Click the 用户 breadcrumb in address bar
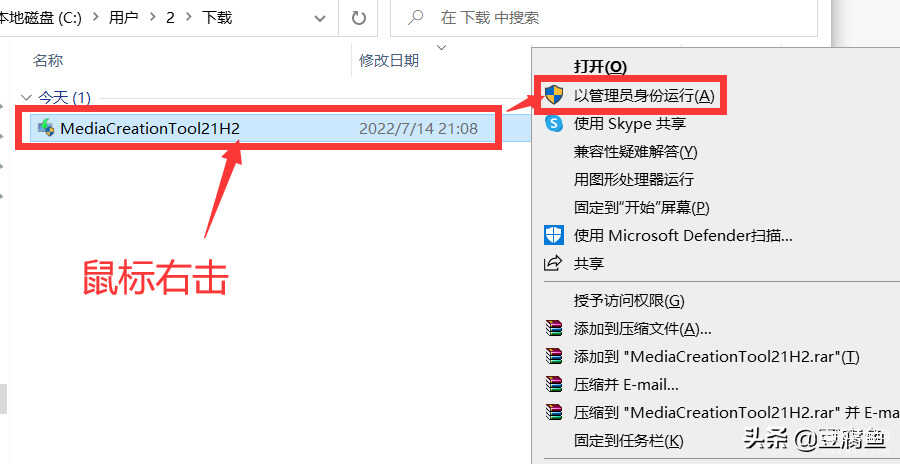The width and height of the screenshot is (900, 464). coord(123,18)
